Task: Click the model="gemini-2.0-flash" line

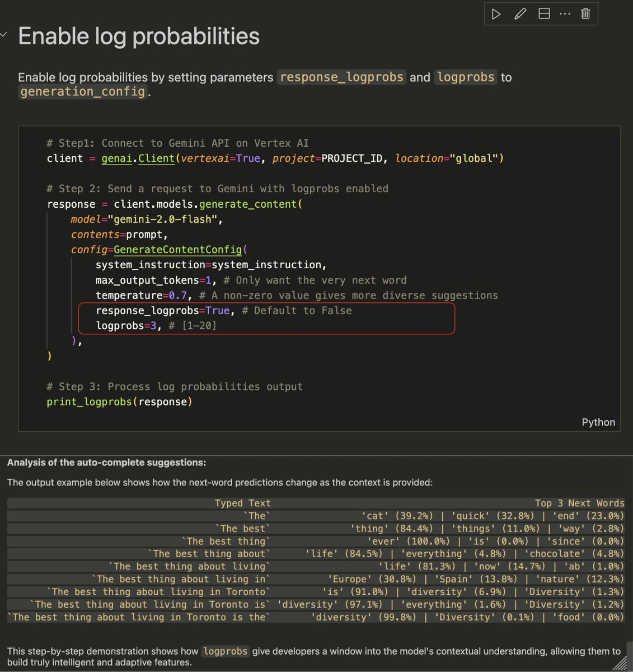Action: coord(147,220)
